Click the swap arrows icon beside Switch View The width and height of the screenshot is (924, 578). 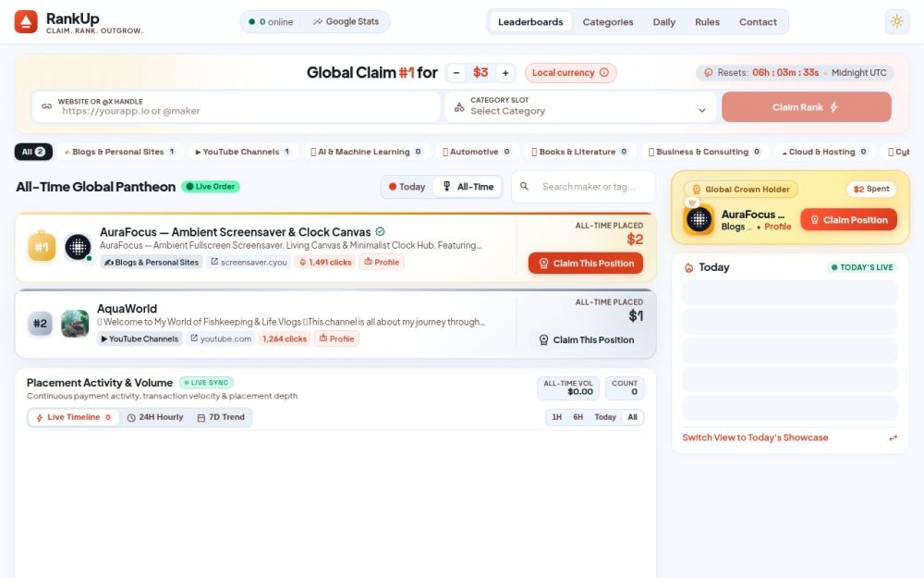pyautogui.click(x=893, y=437)
